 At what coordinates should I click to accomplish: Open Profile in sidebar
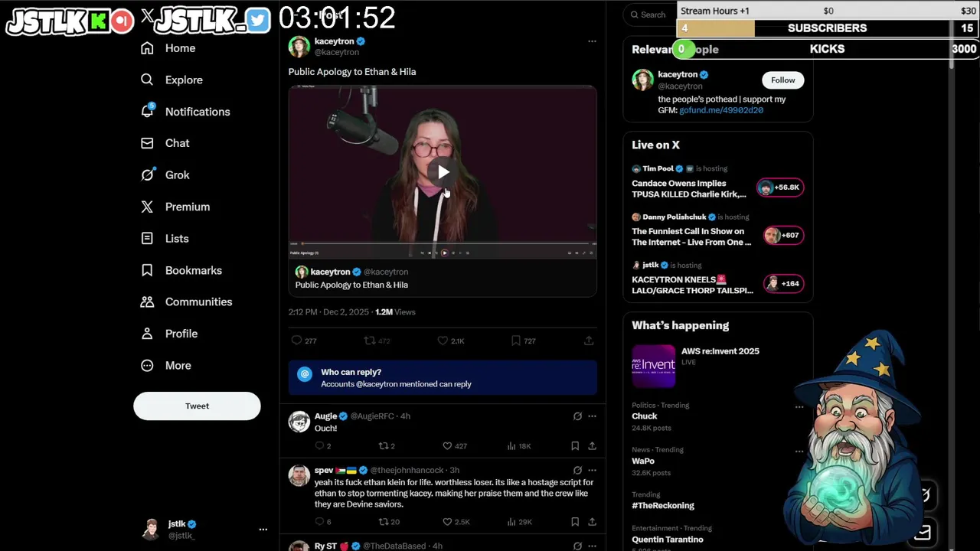pos(170,334)
